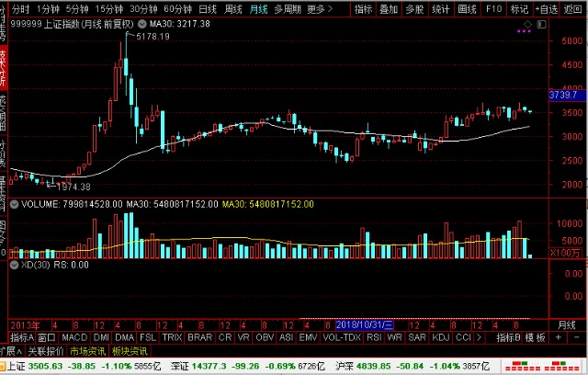The height and width of the screenshot is (375, 588).
Task: Click the 标记 mark button
Action: 519,9
